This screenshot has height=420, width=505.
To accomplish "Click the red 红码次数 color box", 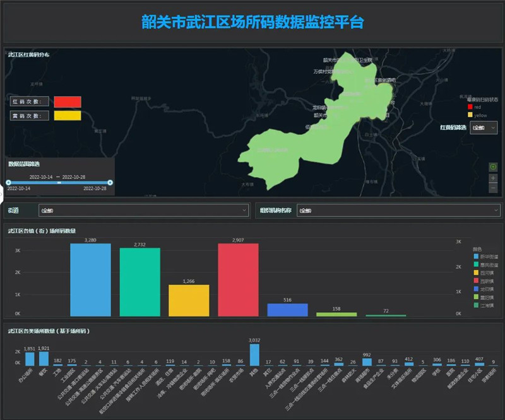I will pos(68,102).
